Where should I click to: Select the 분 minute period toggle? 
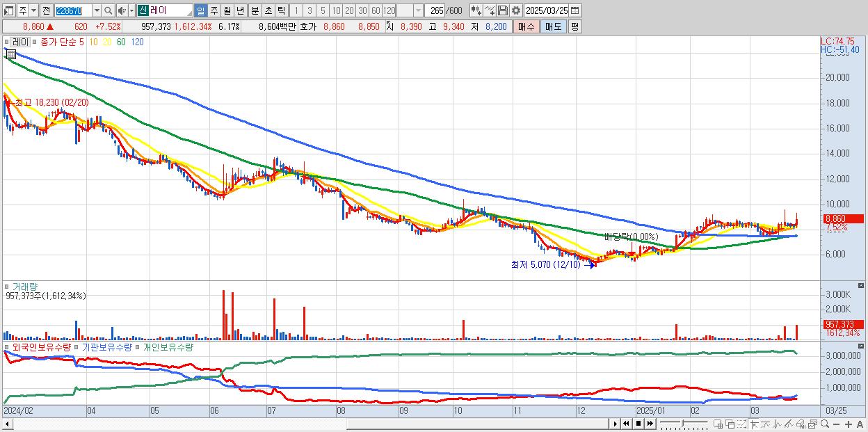[x=255, y=10]
